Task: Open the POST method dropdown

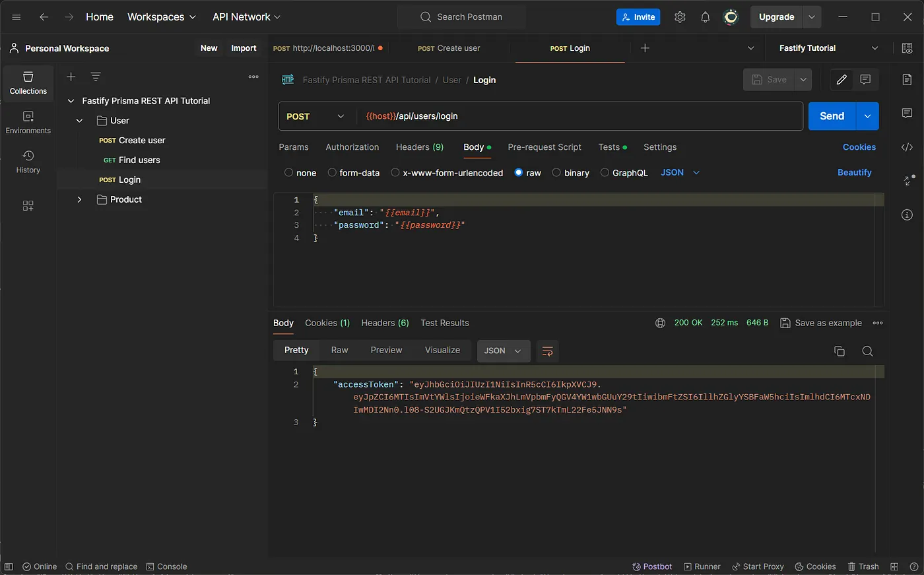Action: point(315,116)
